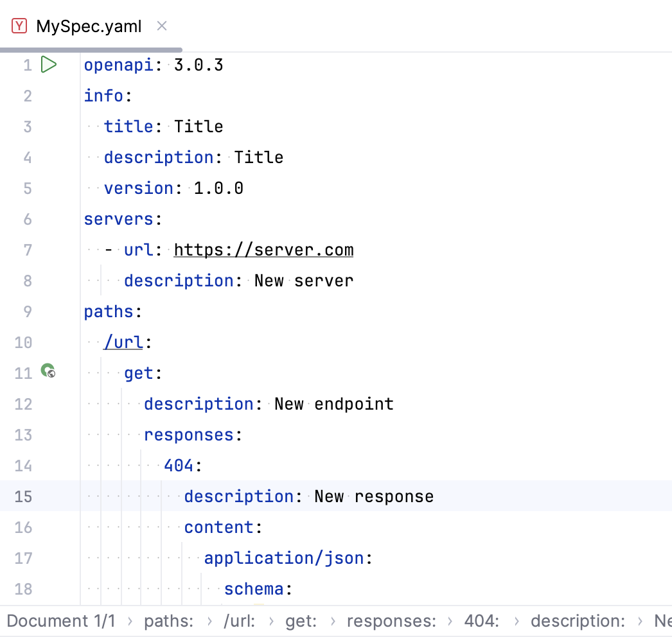This screenshot has height=637, width=672.
Task: Click the chevron before 'description:' breadcrumb
Action: pyautogui.click(x=517, y=620)
